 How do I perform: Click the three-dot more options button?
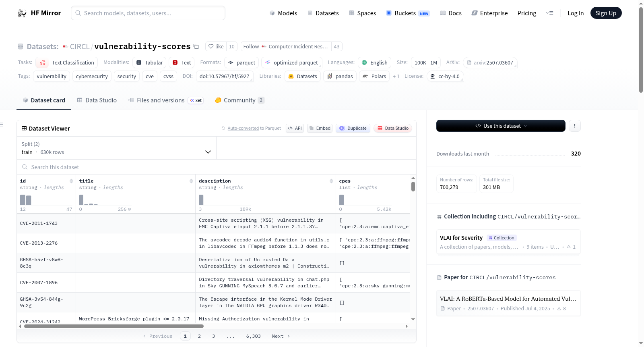click(x=574, y=126)
